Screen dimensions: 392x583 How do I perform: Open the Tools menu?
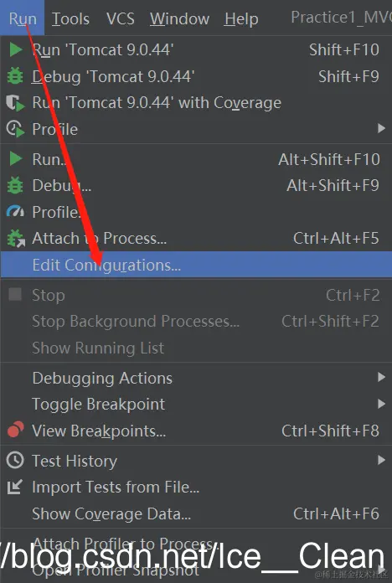click(70, 18)
